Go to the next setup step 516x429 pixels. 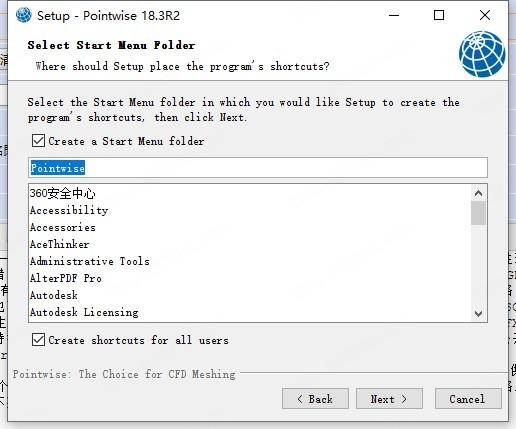point(389,398)
